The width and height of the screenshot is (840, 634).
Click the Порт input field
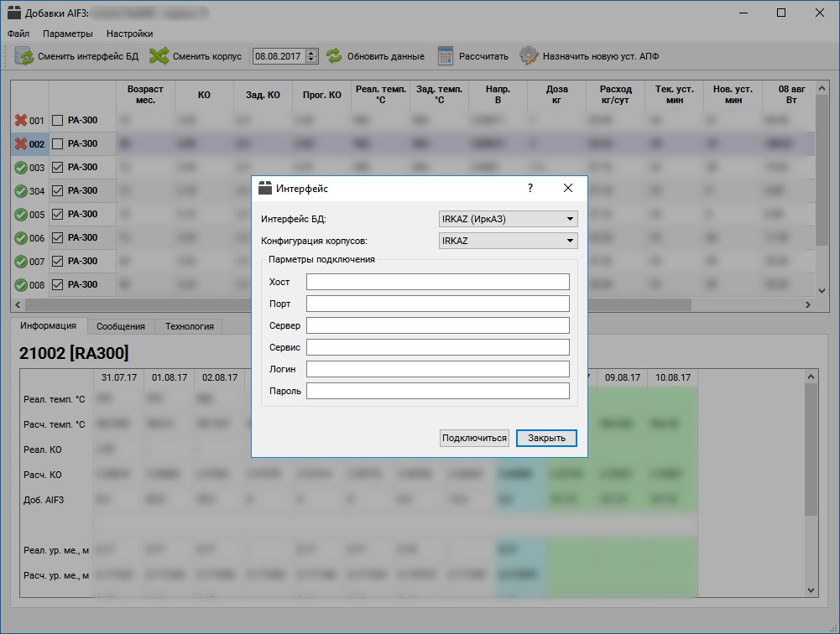click(438, 304)
